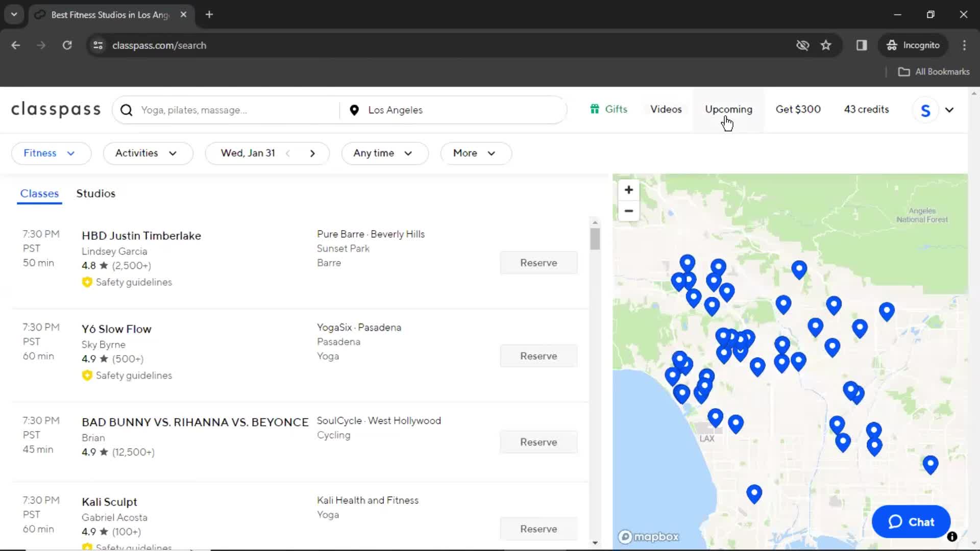Go to previous date arrow
Viewport: 980px width, 551px height.
pyautogui.click(x=288, y=154)
